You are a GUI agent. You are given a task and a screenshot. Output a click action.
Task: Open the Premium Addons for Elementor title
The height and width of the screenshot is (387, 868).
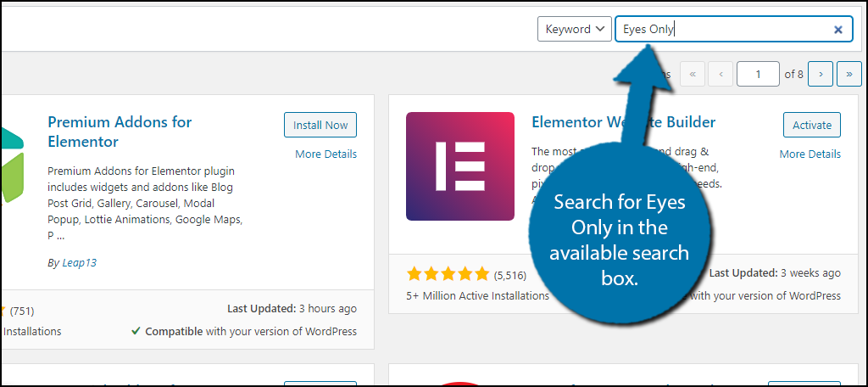[120, 132]
